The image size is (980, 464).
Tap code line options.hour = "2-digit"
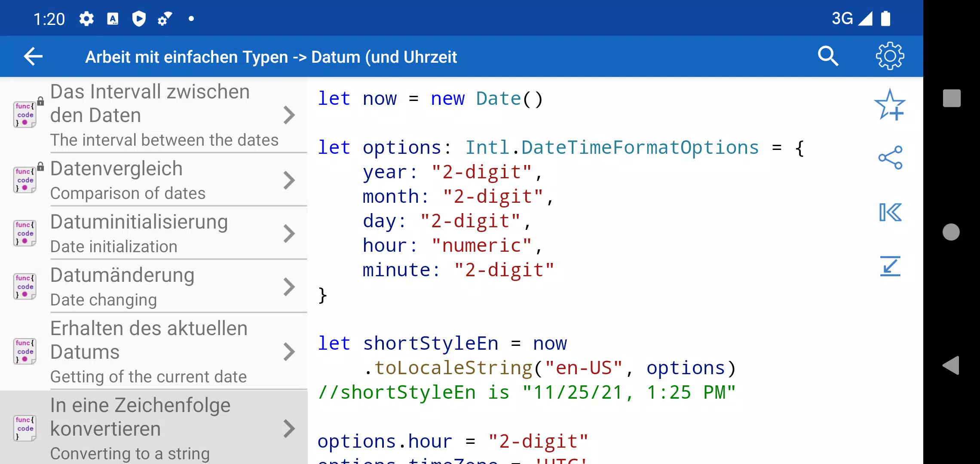(453, 442)
